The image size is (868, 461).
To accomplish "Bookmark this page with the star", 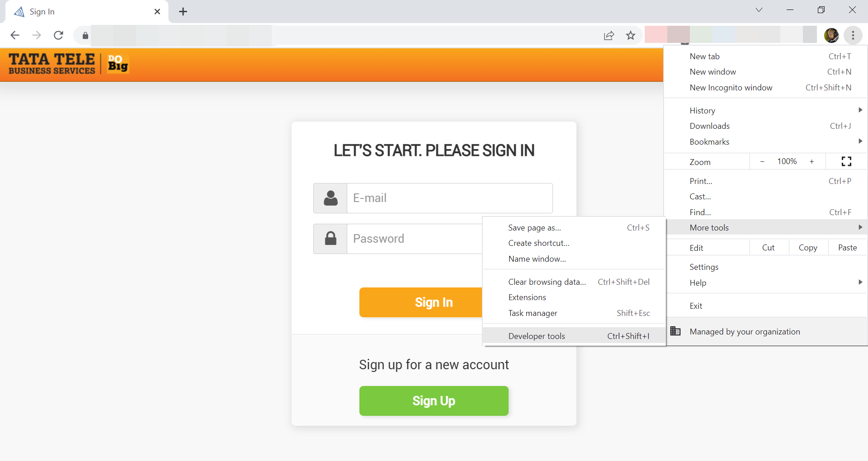I will pyautogui.click(x=631, y=35).
